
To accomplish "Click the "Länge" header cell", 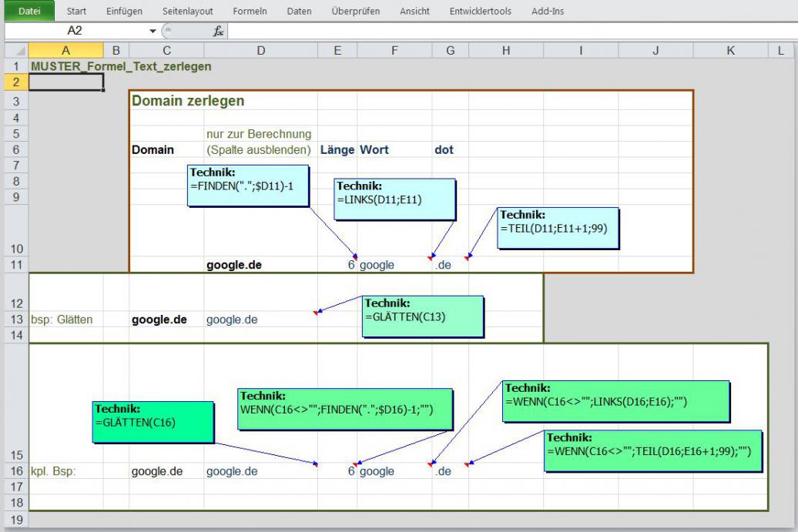I will click(337, 149).
